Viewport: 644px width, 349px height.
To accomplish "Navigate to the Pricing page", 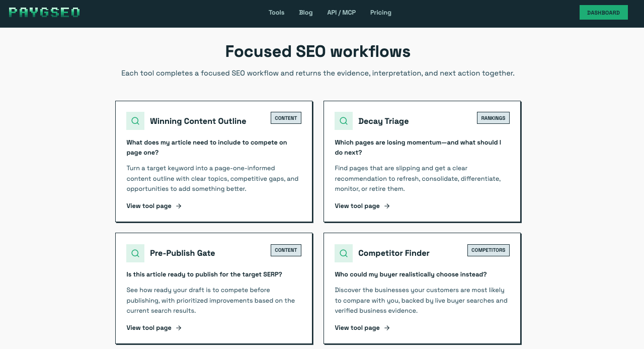I will pyautogui.click(x=381, y=13).
